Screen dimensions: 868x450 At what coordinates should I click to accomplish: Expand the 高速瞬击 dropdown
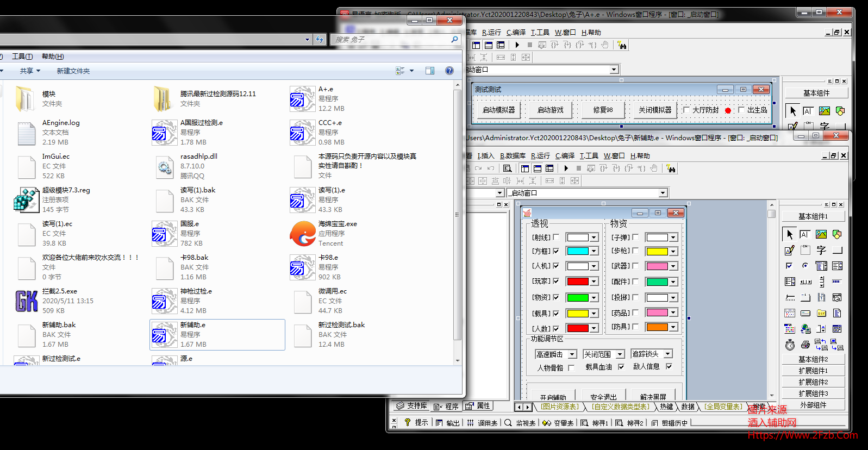[x=572, y=354]
